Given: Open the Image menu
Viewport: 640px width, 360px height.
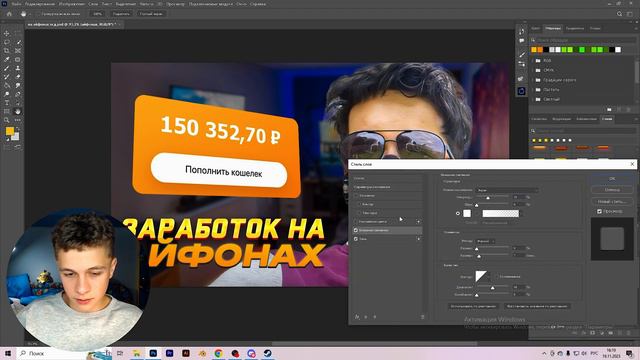Looking at the screenshot, I should pos(72,4).
